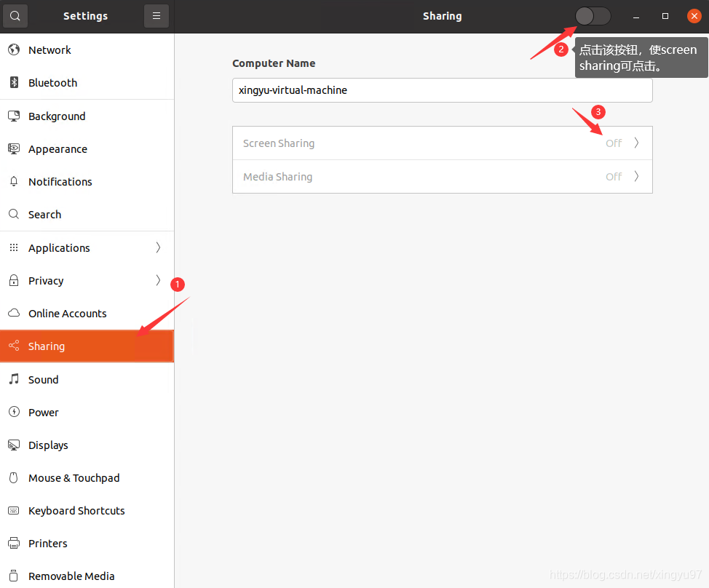Image resolution: width=709 pixels, height=588 pixels.
Task: Click the Computer Name text field
Action: [x=443, y=90]
